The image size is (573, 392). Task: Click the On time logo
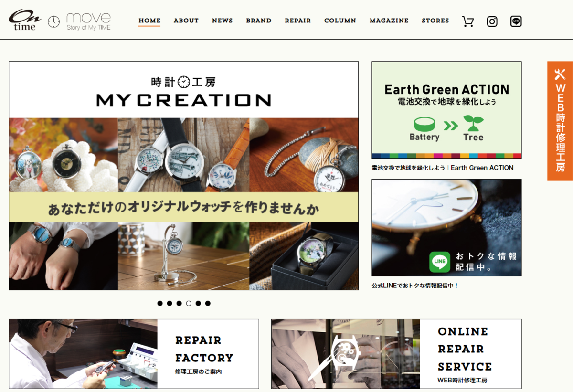pyautogui.click(x=25, y=20)
